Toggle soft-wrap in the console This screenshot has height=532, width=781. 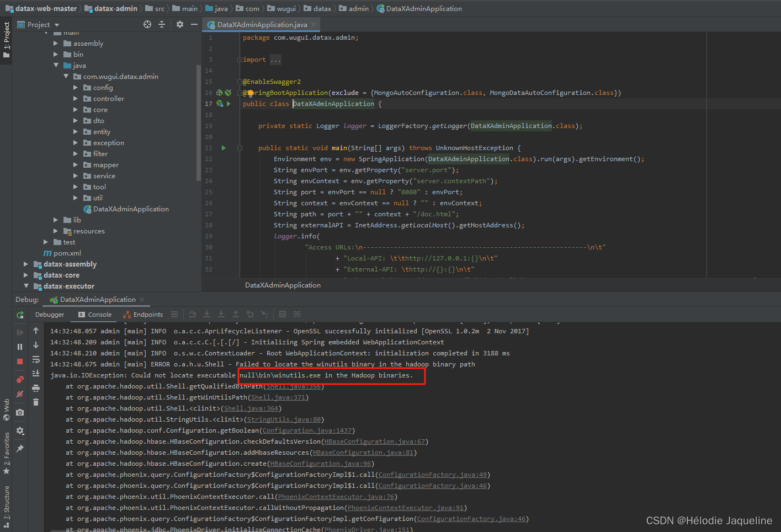[x=36, y=359]
